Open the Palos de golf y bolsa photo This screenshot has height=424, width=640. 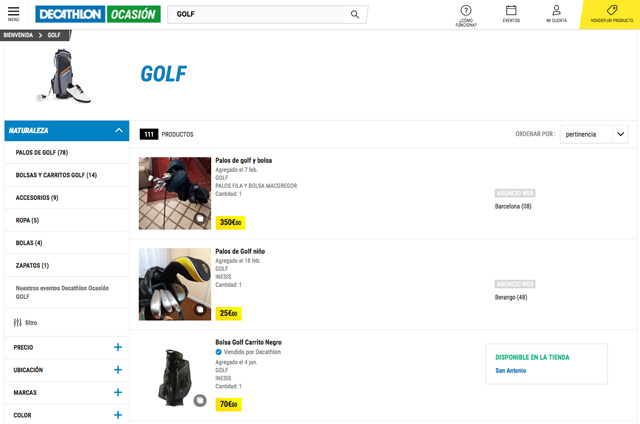(x=175, y=193)
